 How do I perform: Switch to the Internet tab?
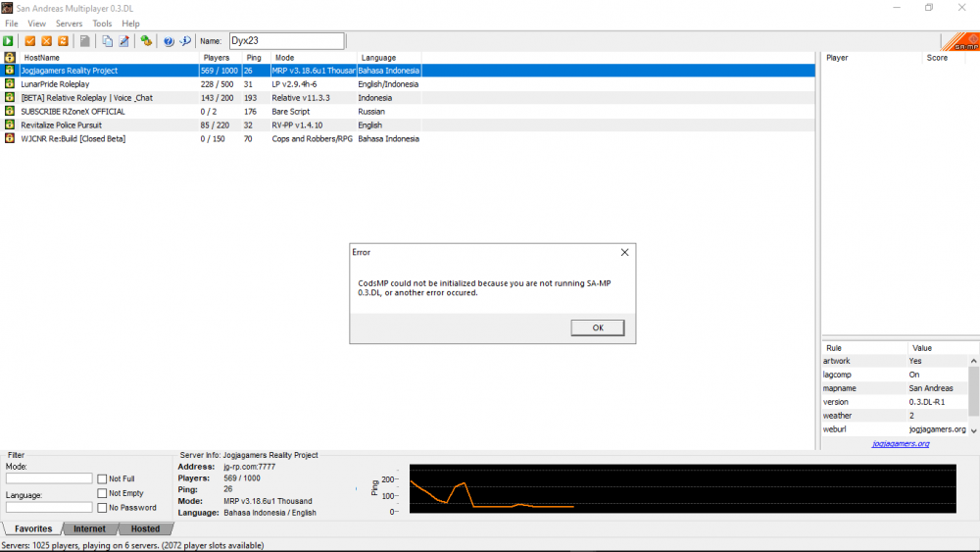89,528
